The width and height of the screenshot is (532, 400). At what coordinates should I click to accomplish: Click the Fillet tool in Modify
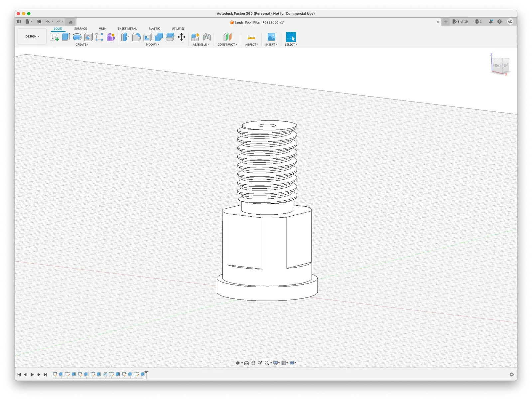(x=136, y=37)
